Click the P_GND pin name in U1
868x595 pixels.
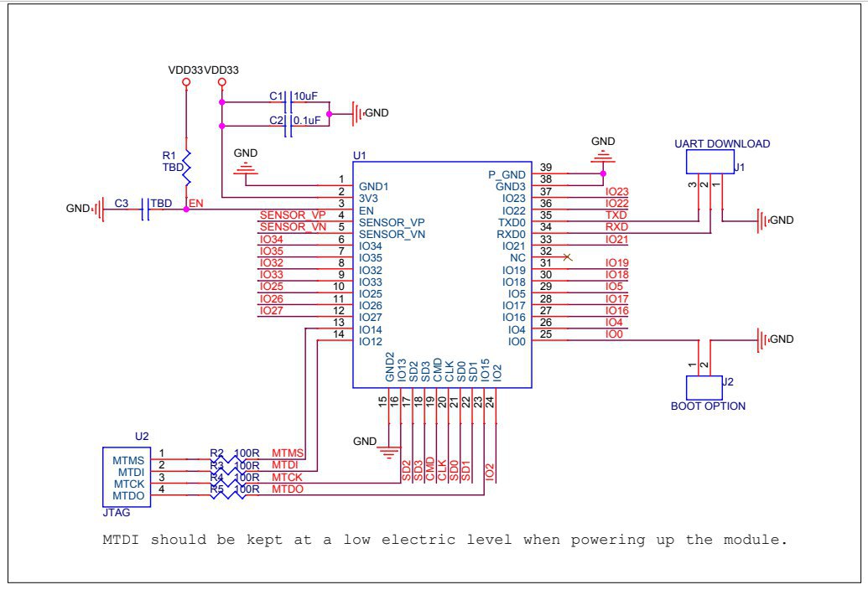[x=507, y=175]
